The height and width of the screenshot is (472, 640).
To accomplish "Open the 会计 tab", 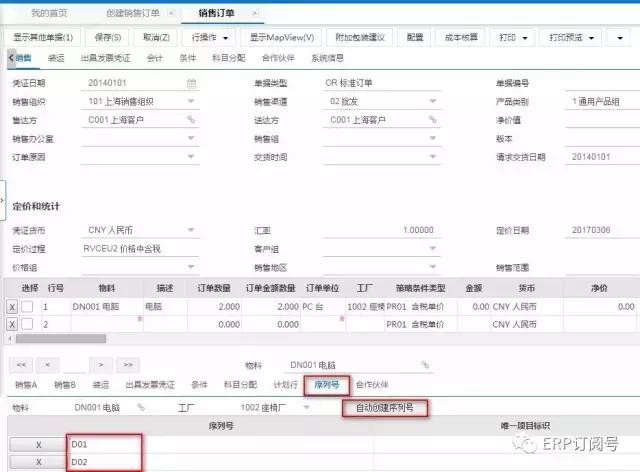I will tap(155, 58).
